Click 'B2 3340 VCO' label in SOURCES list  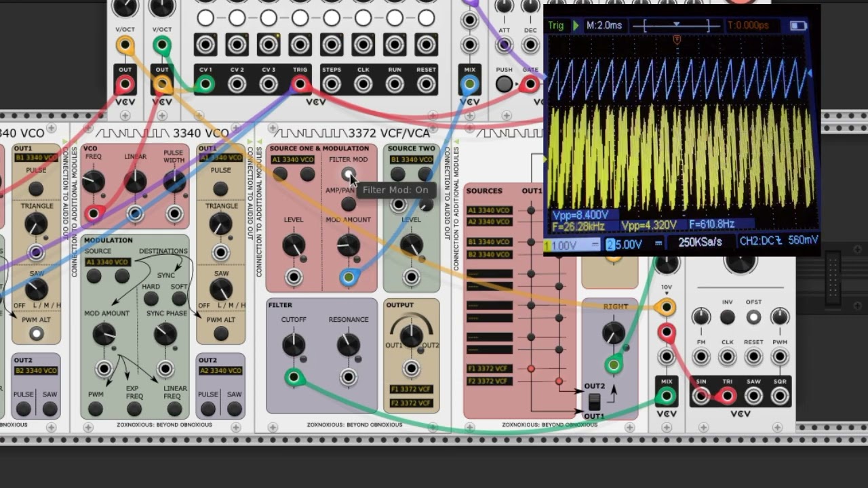(490, 254)
